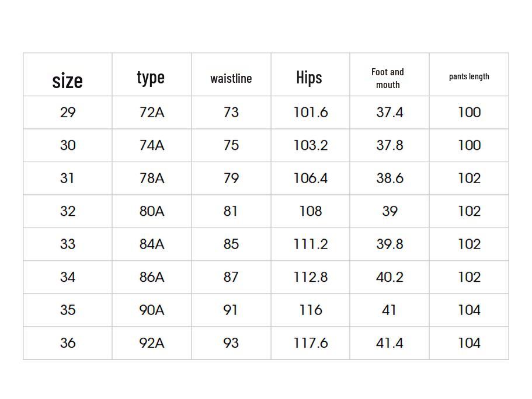
Task: Click the "size" column header
Action: (68, 80)
